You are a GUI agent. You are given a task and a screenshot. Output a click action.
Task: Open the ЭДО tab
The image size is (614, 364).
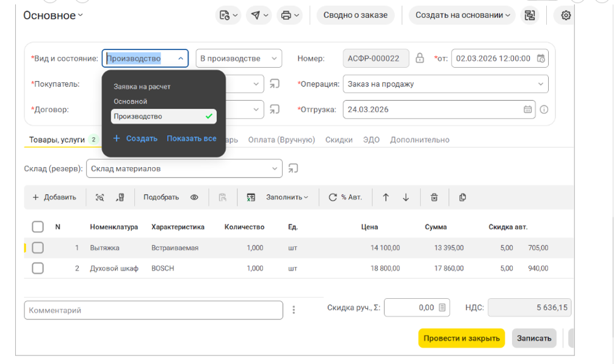(x=371, y=140)
